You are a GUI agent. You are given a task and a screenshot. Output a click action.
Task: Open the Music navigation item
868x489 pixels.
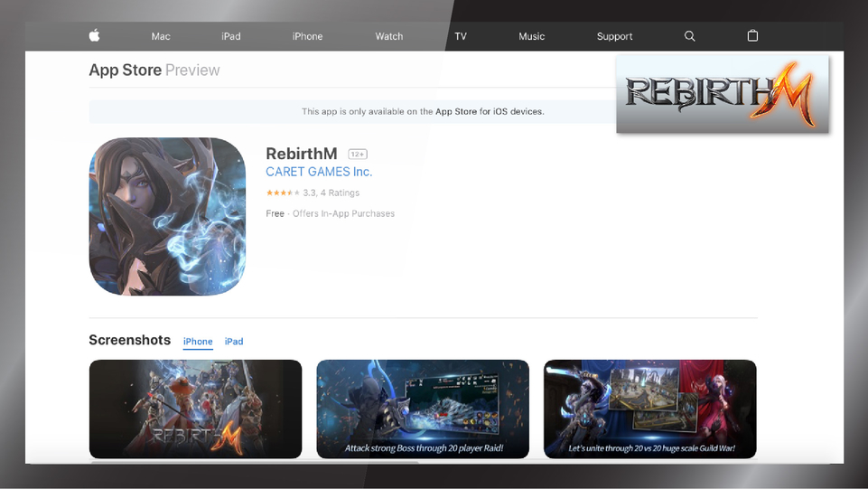pos(531,36)
